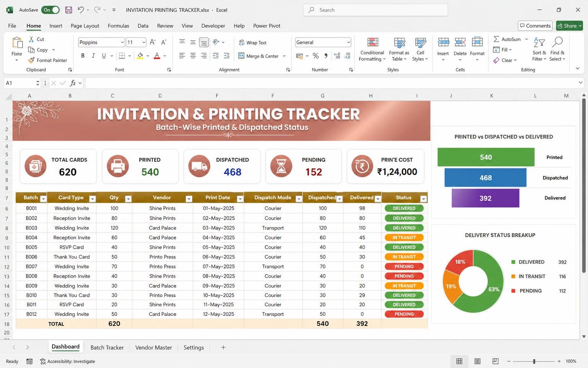Toggle the AutoSave switch
The height and width of the screenshot is (368, 588).
coord(51,10)
